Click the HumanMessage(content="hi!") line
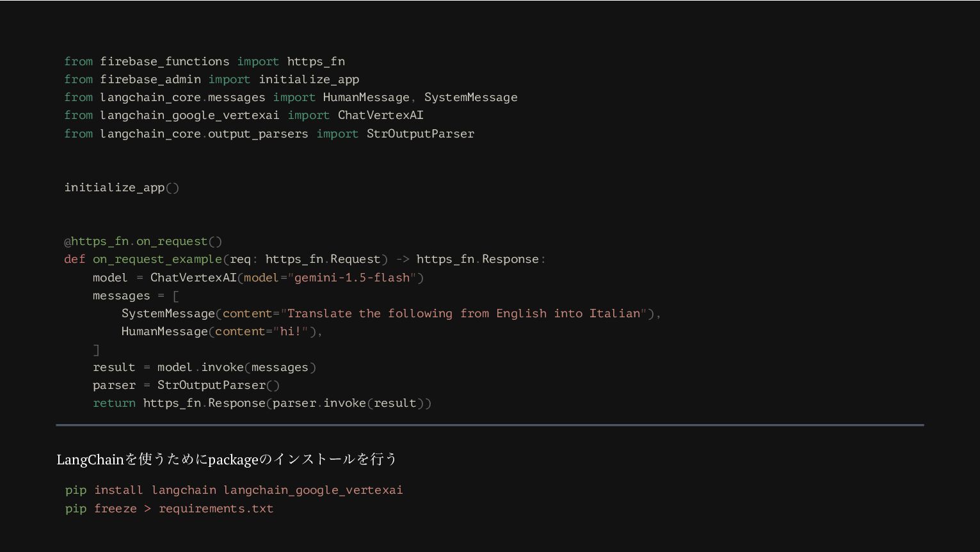 [222, 331]
